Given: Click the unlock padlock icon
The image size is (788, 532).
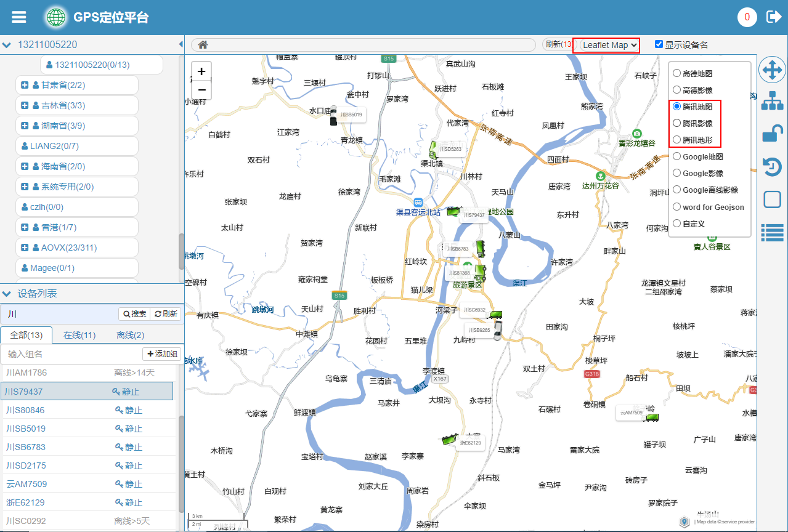Looking at the screenshot, I should point(772,134).
